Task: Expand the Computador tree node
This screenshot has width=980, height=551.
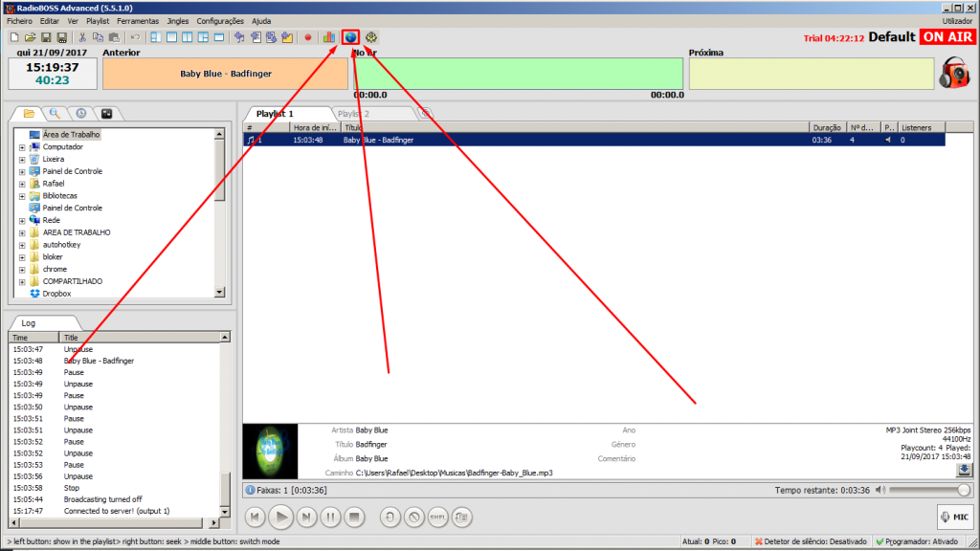Action: click(22, 147)
